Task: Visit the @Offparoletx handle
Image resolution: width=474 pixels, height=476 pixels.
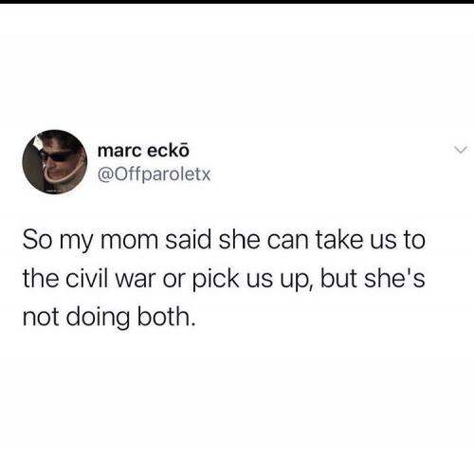Action: coord(155,174)
